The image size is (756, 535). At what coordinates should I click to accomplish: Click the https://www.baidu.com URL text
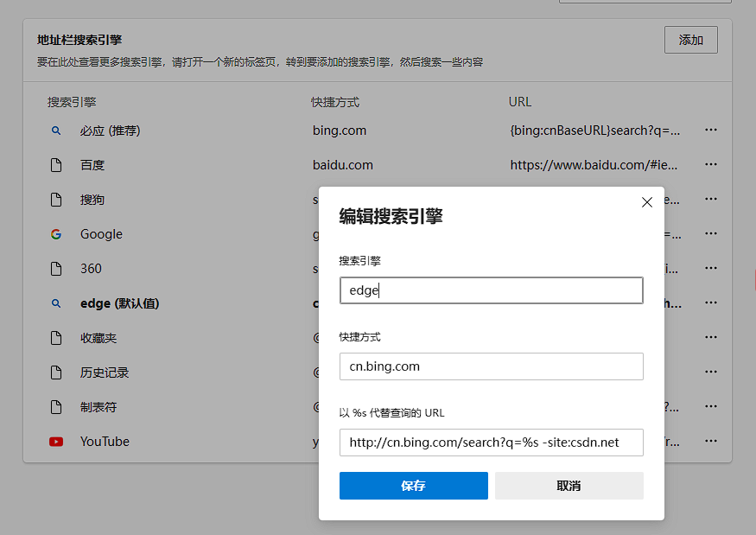tap(594, 165)
